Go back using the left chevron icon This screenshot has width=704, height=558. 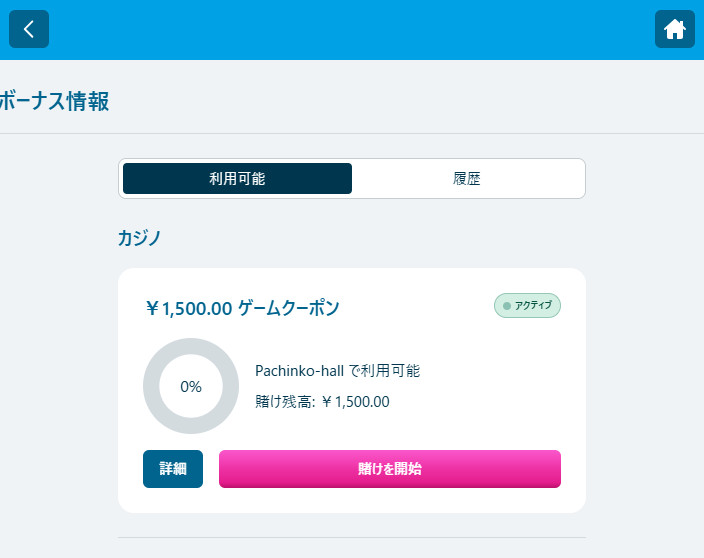(x=29, y=29)
